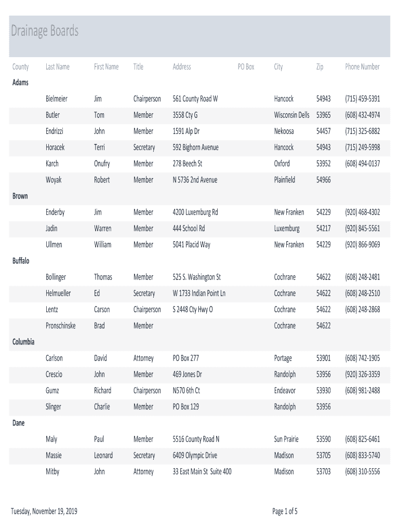Select the Buffalo county group label

coord(21,261)
